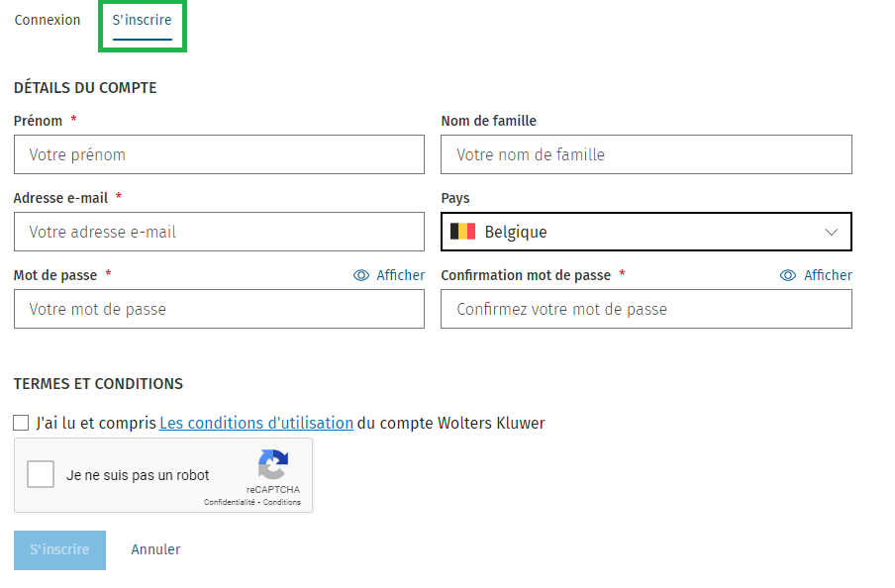895x588 pixels.
Task: Click the Belgium flag icon
Action: 462,232
